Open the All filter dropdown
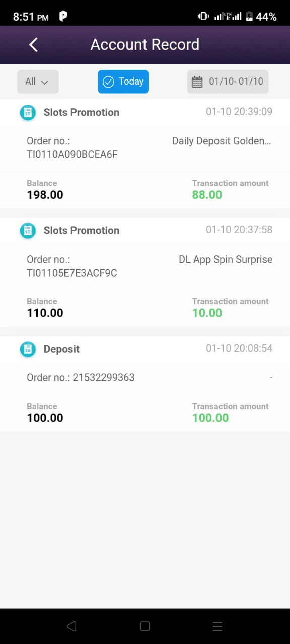290x644 pixels. 38,82
